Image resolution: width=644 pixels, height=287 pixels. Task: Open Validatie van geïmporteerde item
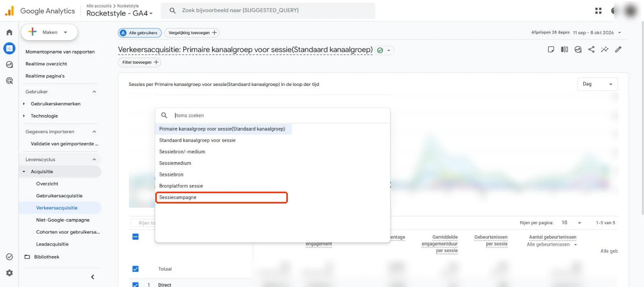pyautogui.click(x=64, y=144)
